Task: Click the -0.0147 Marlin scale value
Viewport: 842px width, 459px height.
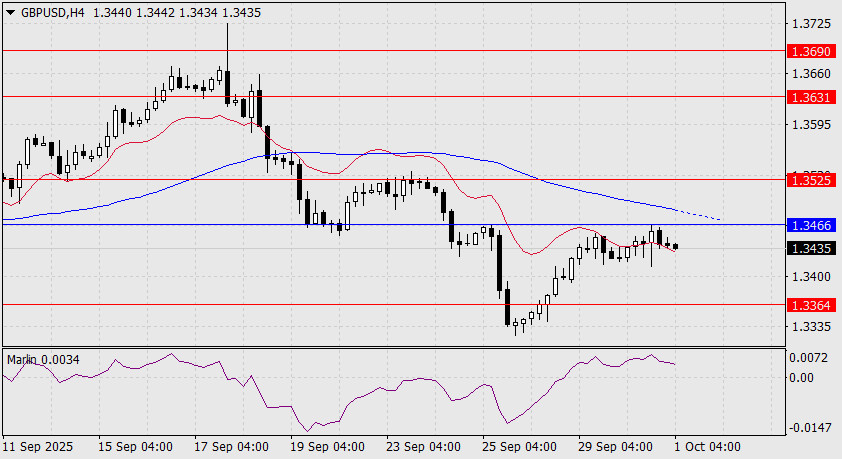Action: [809, 428]
